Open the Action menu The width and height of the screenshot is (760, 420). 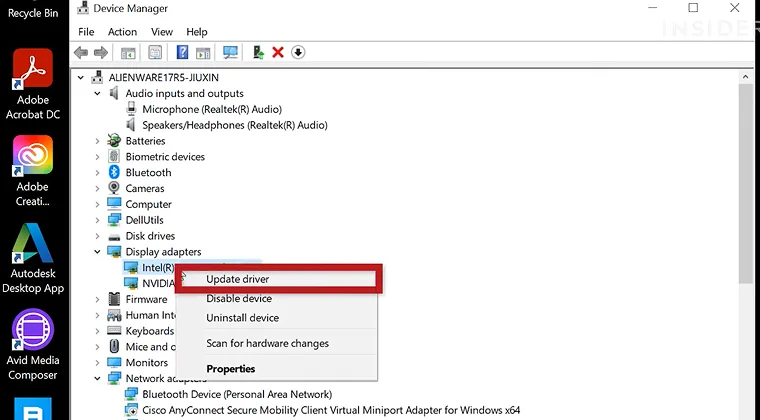[122, 32]
